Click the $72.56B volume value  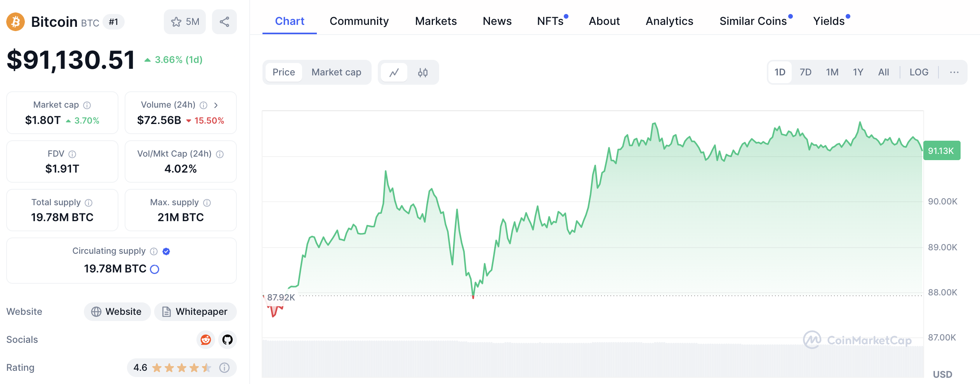159,120
